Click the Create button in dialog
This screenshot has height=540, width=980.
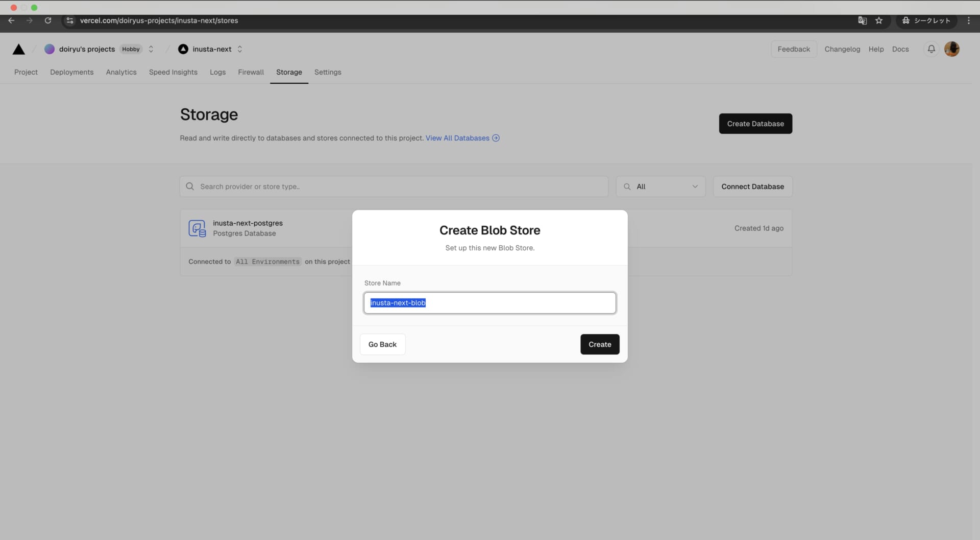[x=600, y=344]
